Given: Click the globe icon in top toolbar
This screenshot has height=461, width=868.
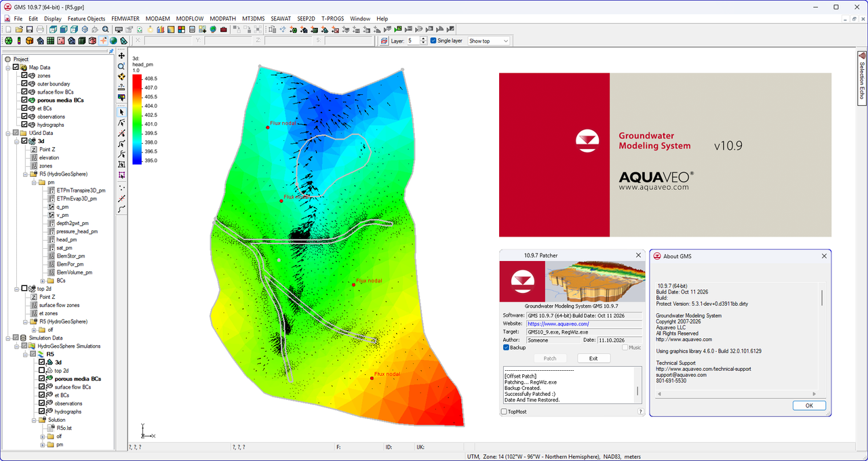Looking at the screenshot, I should point(213,29).
